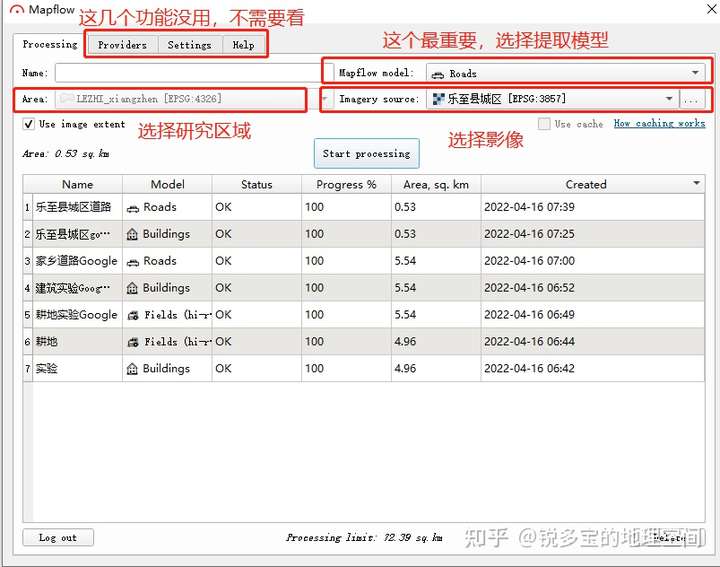The width and height of the screenshot is (720, 567).
Task: Select the row named 耕地
Action: point(364,342)
